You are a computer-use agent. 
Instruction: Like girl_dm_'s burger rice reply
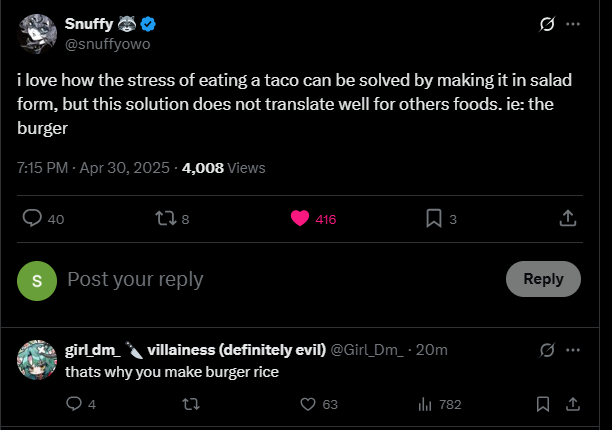[309, 404]
